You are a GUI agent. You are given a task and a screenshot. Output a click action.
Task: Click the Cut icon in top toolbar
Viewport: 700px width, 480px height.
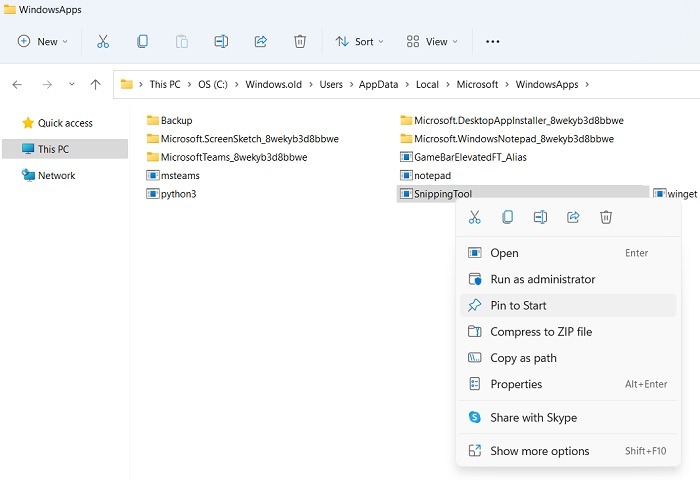(x=103, y=42)
